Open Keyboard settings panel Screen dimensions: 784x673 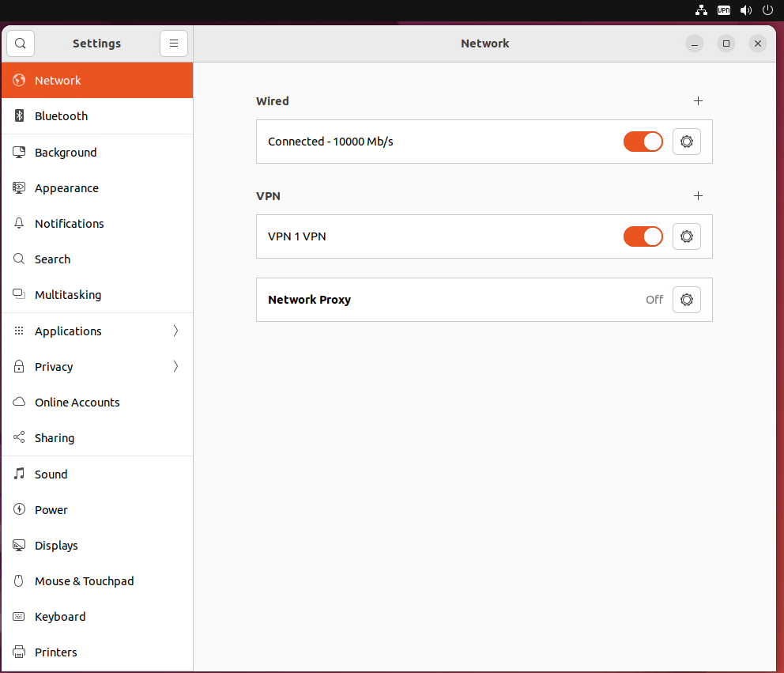coord(97,617)
